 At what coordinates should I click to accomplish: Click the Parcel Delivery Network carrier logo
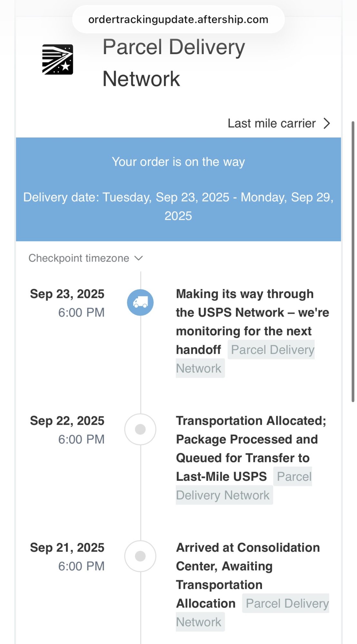point(58,60)
